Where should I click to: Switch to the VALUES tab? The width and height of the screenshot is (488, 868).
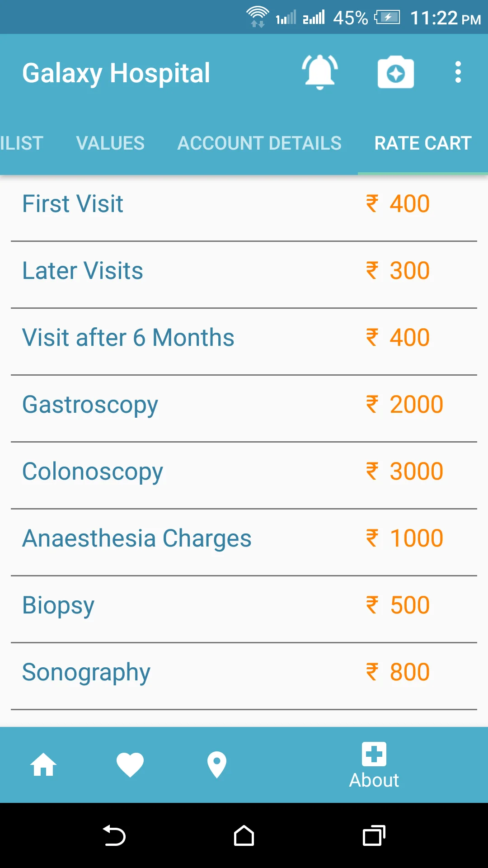tap(110, 143)
